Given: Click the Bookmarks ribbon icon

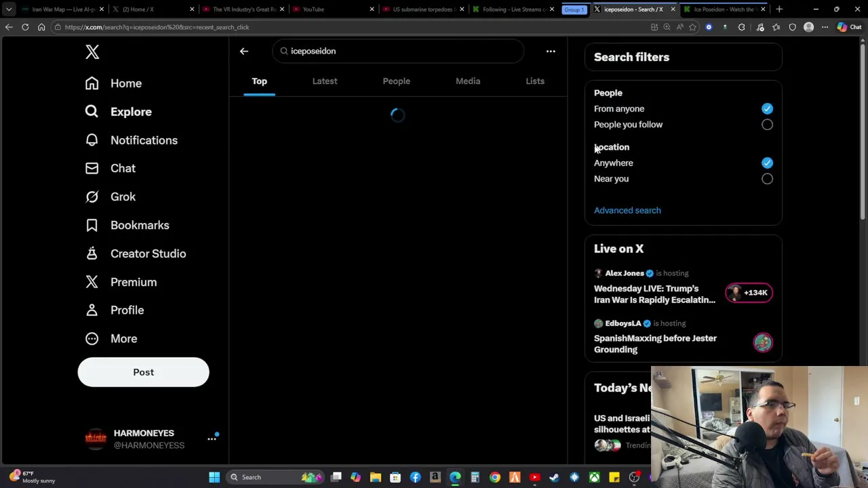Looking at the screenshot, I should [x=92, y=225].
